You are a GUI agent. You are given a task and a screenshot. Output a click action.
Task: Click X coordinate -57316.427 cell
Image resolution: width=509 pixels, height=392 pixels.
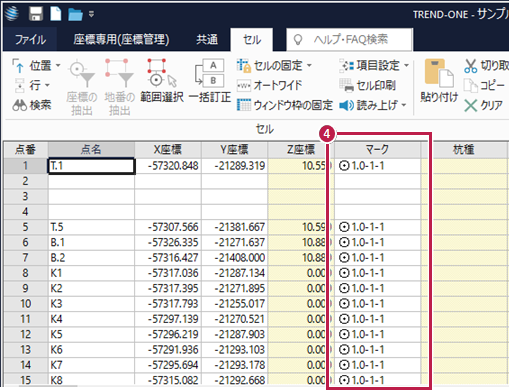tap(168, 258)
